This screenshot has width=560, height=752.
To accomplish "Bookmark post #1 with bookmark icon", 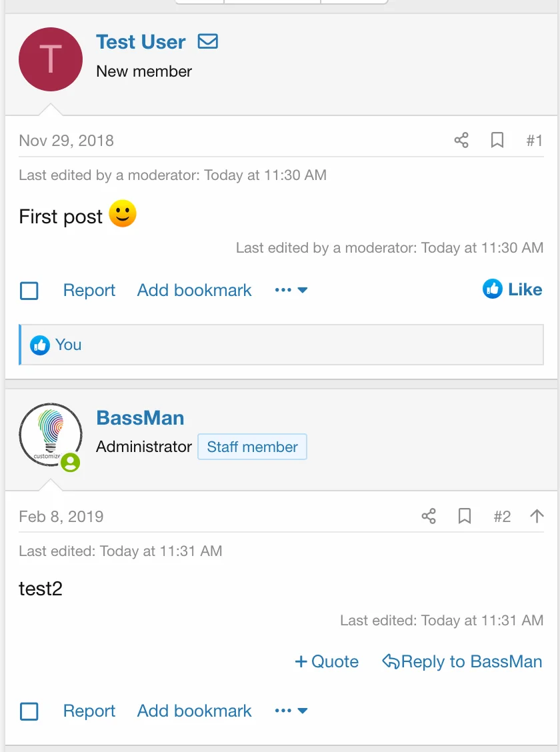I will tap(497, 140).
